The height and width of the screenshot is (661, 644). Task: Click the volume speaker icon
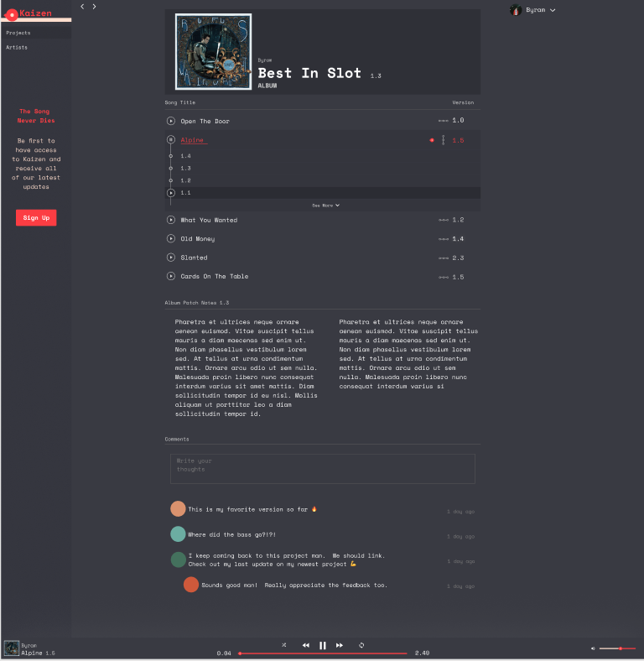(593, 648)
